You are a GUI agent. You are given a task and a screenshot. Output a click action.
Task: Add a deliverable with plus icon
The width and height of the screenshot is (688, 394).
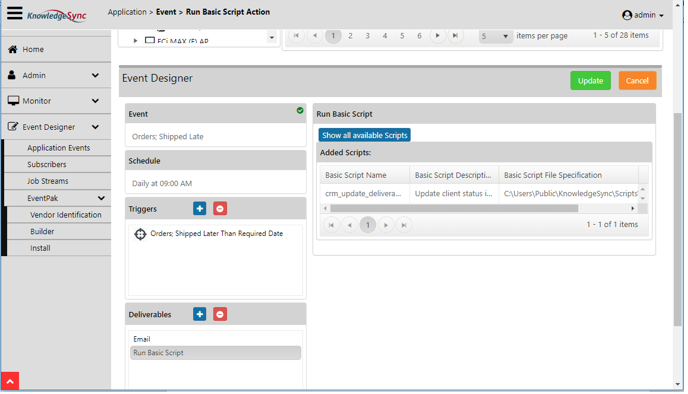(200, 314)
